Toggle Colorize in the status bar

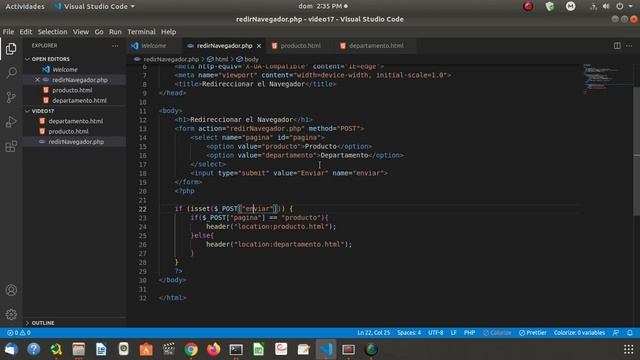[x=497, y=333]
